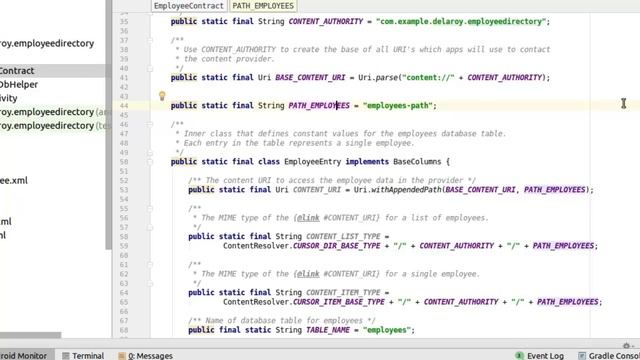
Task: Click on CONTENT_ITEM_TYPE declaration
Action: [x=343, y=293]
